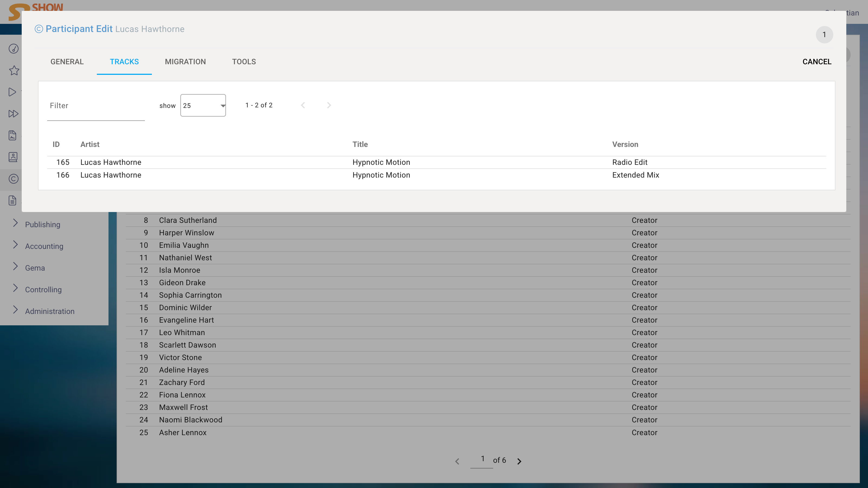This screenshot has width=868, height=488.
Task: Expand the Publishing section
Action: click(43, 224)
